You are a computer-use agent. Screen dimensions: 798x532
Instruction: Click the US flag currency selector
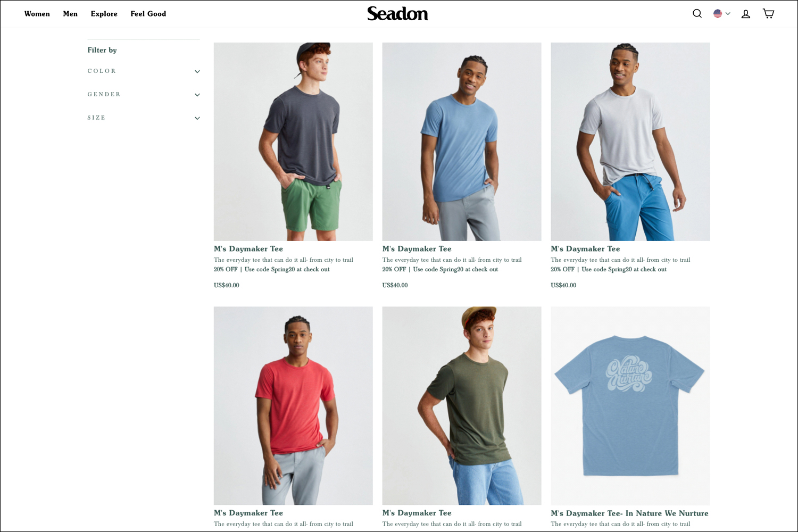718,14
